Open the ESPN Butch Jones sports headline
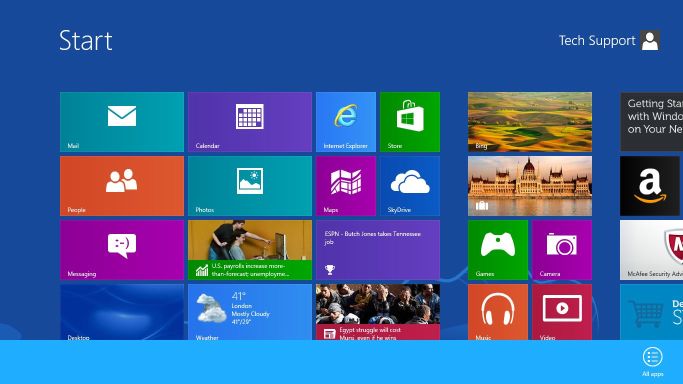The height and width of the screenshot is (384, 683). point(378,250)
